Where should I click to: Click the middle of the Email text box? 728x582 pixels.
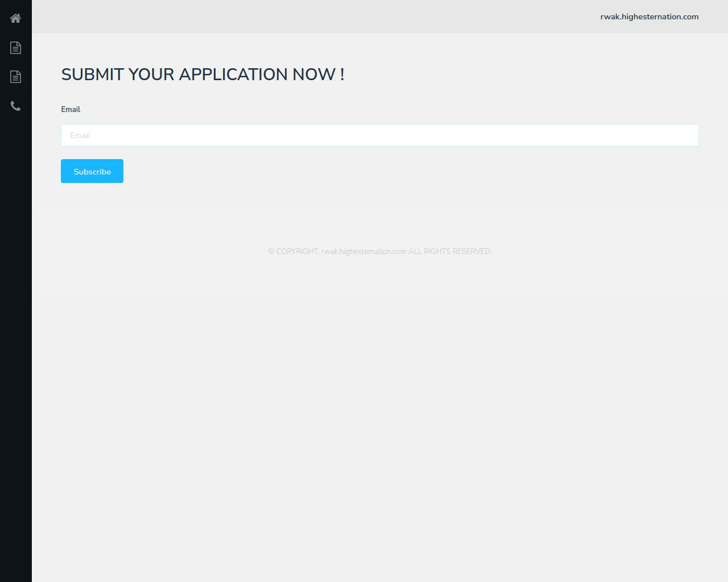[x=379, y=135]
